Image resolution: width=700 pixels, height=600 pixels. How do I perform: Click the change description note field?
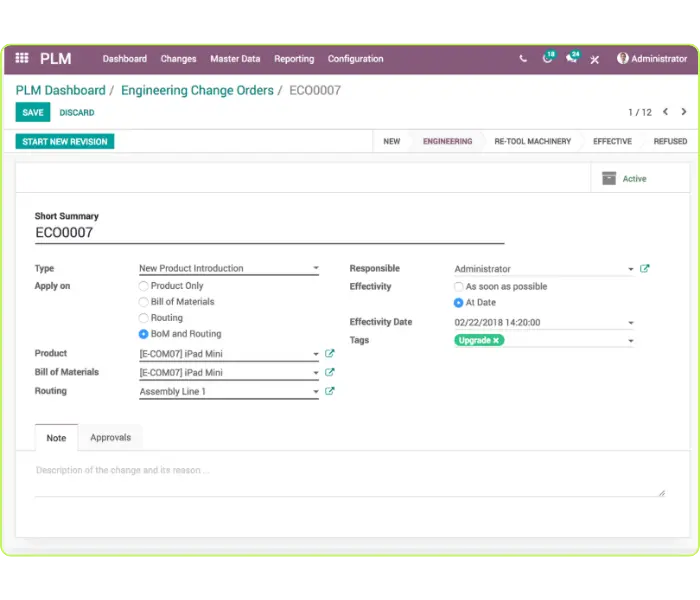(x=350, y=479)
